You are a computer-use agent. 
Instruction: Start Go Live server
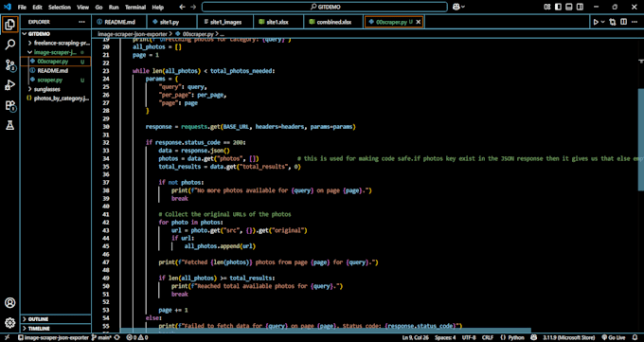pos(614,337)
